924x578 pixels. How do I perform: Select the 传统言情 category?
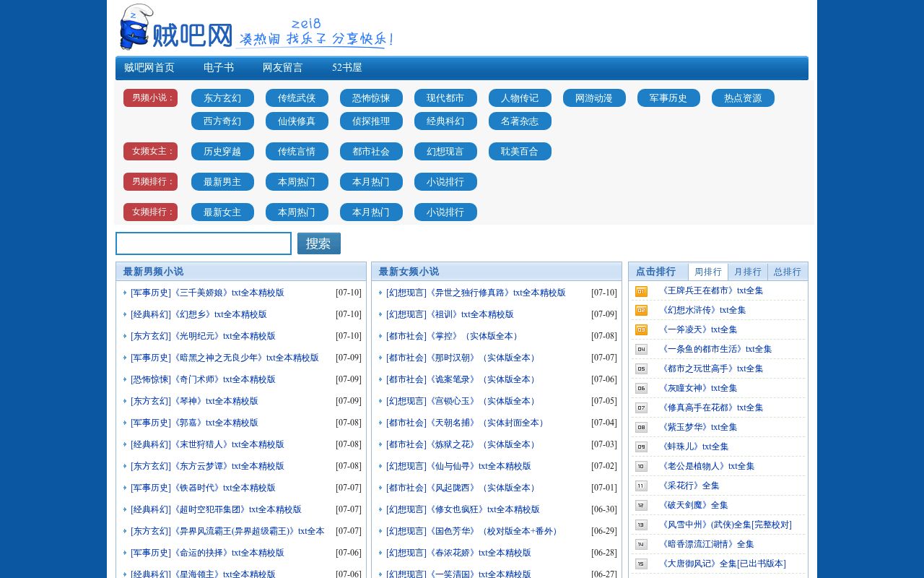point(297,152)
